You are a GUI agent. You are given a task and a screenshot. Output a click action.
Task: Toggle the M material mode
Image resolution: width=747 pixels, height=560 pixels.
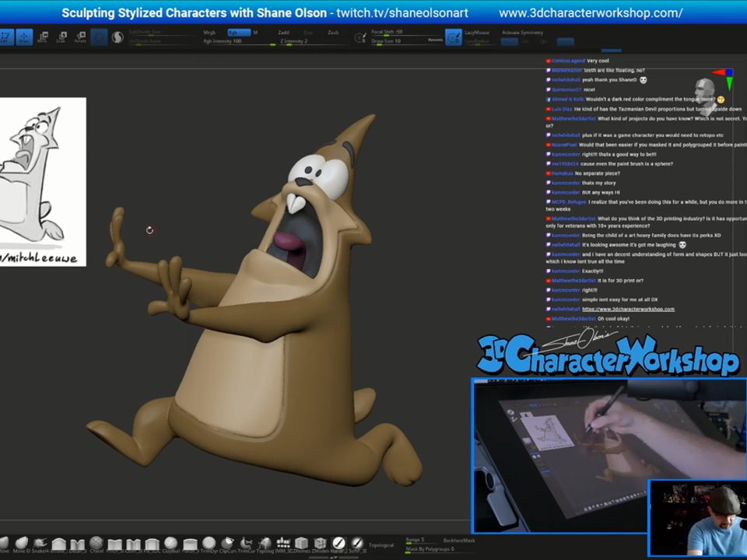pyautogui.click(x=255, y=33)
